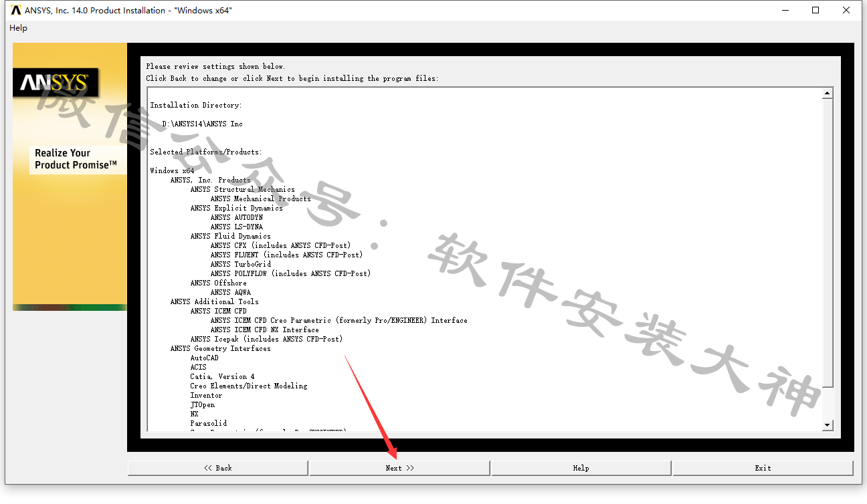Screen dimensions: 867x504
Task: Click the Next >> button
Action: (x=399, y=468)
